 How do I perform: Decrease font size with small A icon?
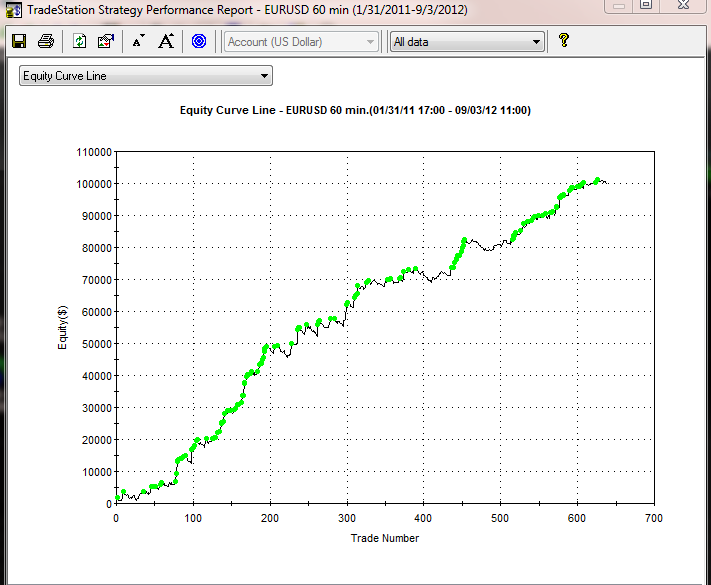coord(138,41)
